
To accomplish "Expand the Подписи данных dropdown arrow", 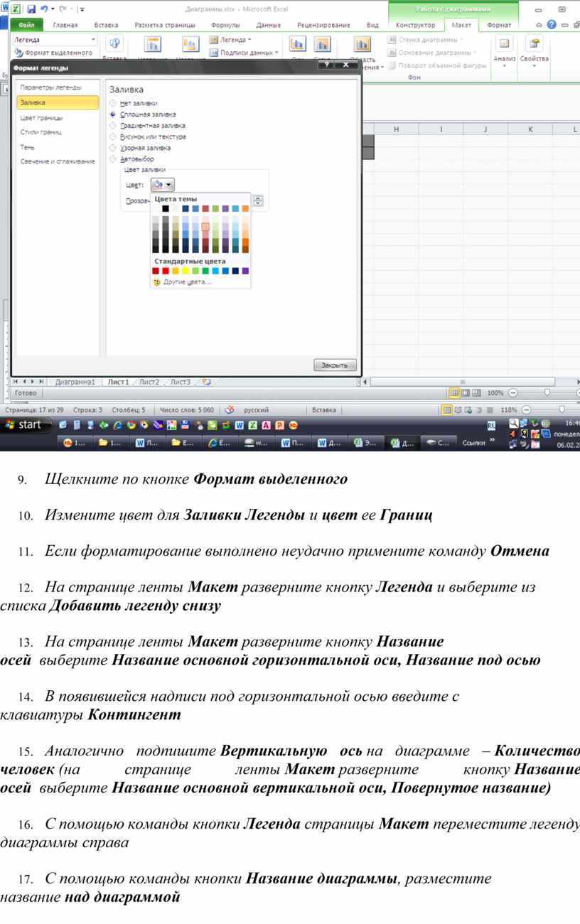I will pyautogui.click(x=276, y=53).
